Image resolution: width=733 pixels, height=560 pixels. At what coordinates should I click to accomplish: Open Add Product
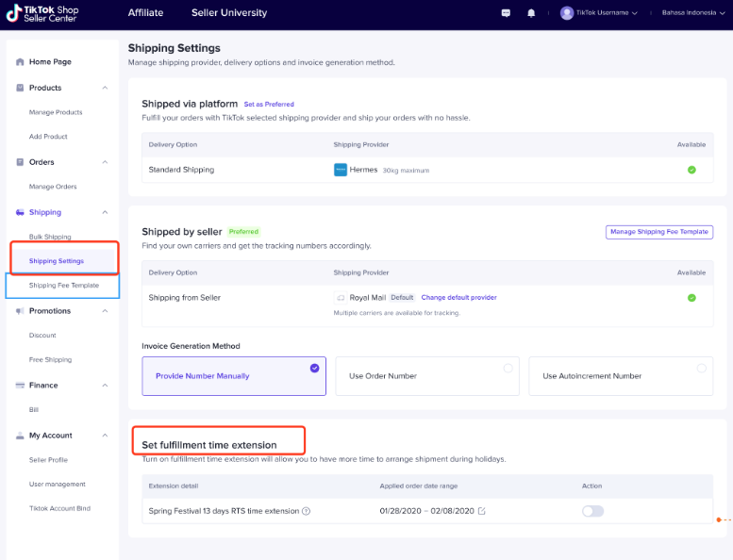[x=48, y=137]
